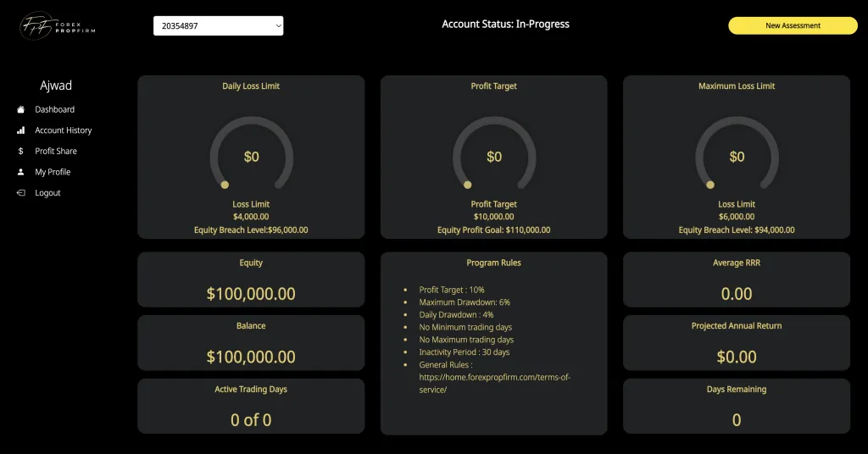Open the account number 20354897 dropdown
Screen dimensions: 868x454
point(218,26)
